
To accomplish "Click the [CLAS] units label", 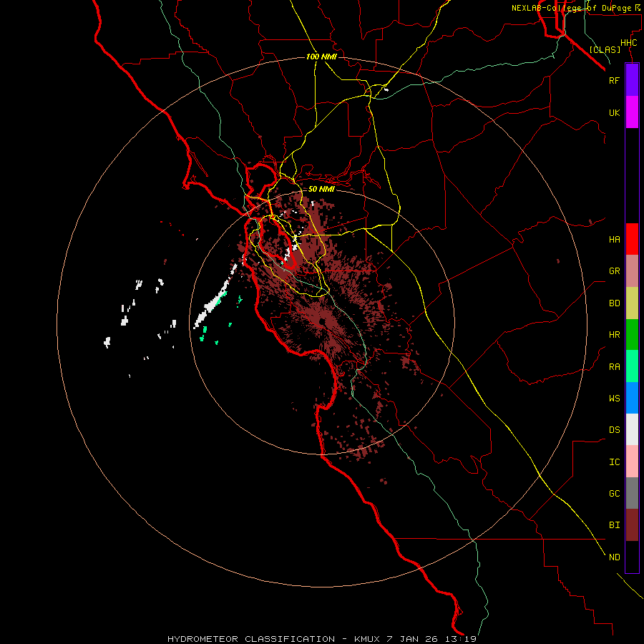I will click(x=605, y=49).
